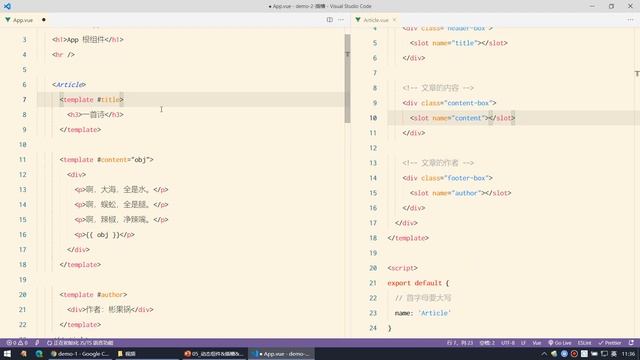Image resolution: width=640 pixels, height=360 pixels.
Task: Change the end of line sequence LF
Action: [523, 343]
